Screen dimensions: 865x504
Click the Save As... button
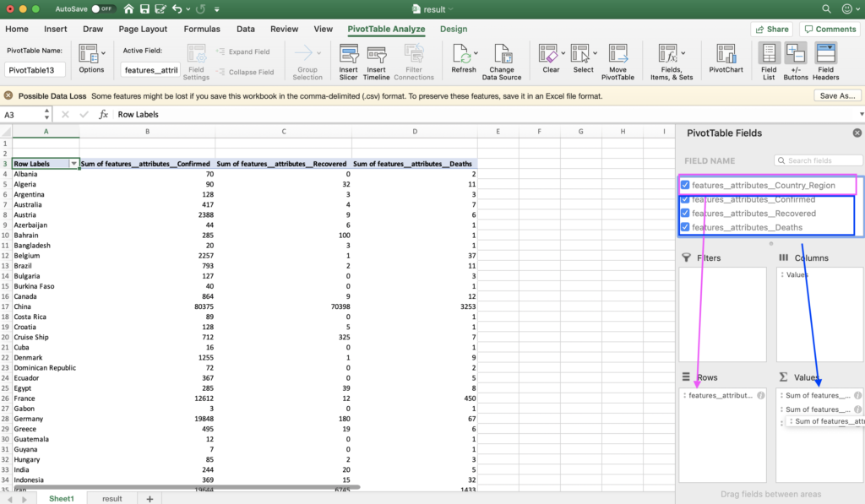(x=837, y=95)
